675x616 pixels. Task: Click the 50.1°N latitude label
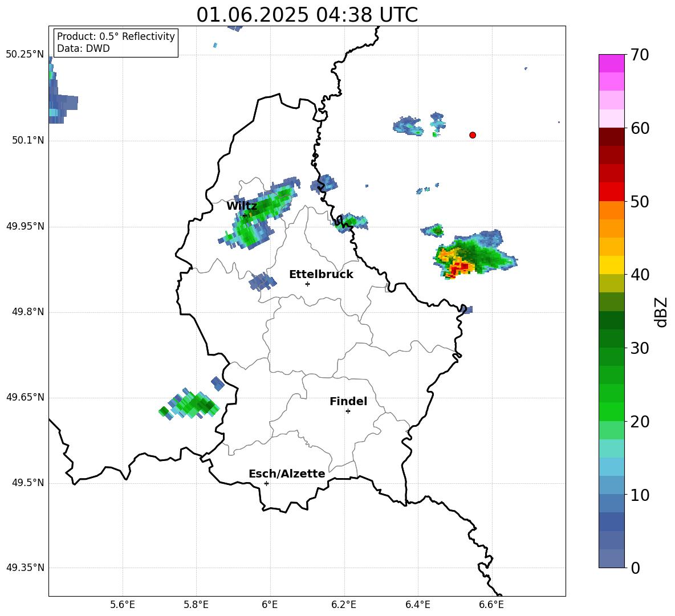(x=28, y=140)
